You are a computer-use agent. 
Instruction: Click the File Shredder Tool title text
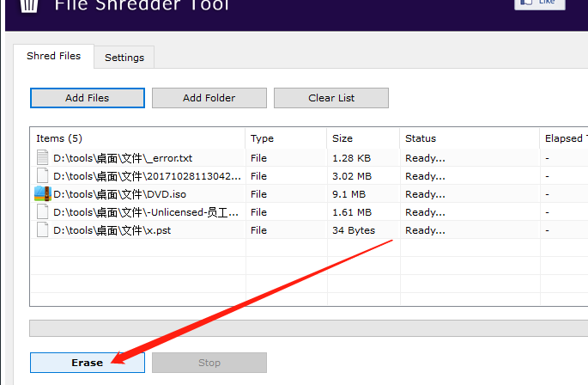click(142, 5)
